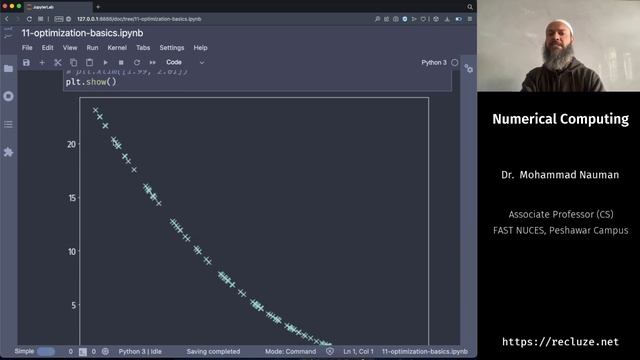The image size is (640, 360).
Task: Click the kernel status circle indicator
Action: click(x=455, y=62)
